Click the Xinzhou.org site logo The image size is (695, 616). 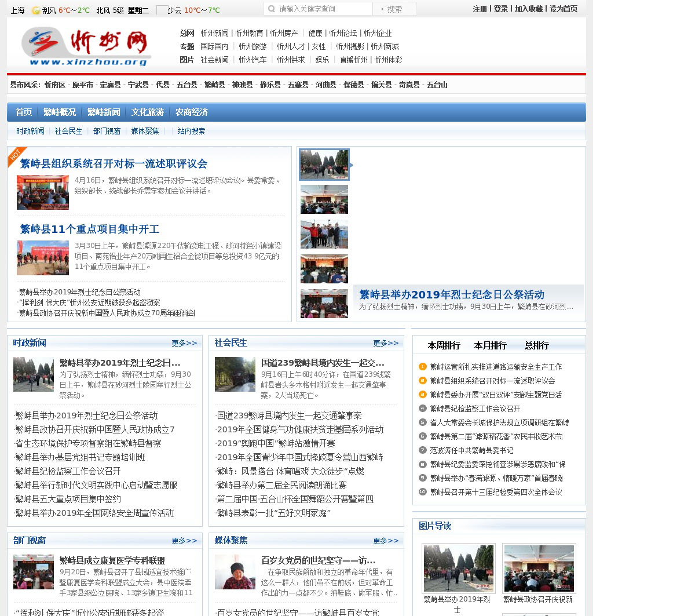(x=86, y=46)
